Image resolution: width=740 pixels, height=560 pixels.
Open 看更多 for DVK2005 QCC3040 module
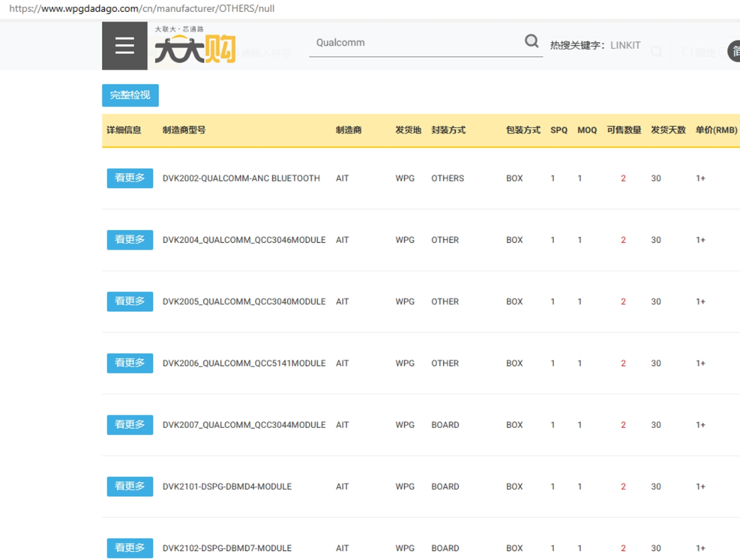[130, 302]
